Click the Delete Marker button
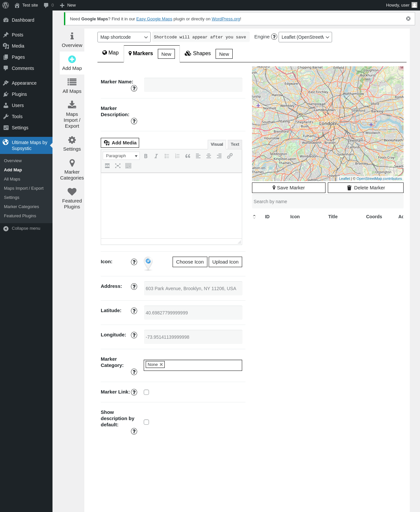Screen dimensions: 420x512 click(x=366, y=188)
